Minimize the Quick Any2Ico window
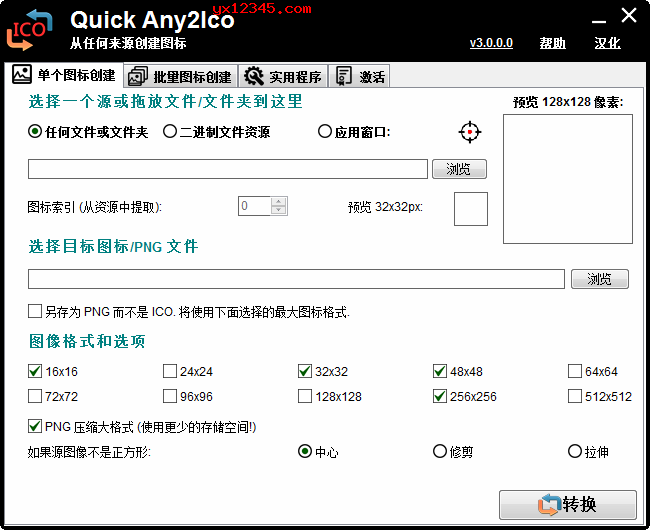This screenshot has width=650, height=530. 599,21
